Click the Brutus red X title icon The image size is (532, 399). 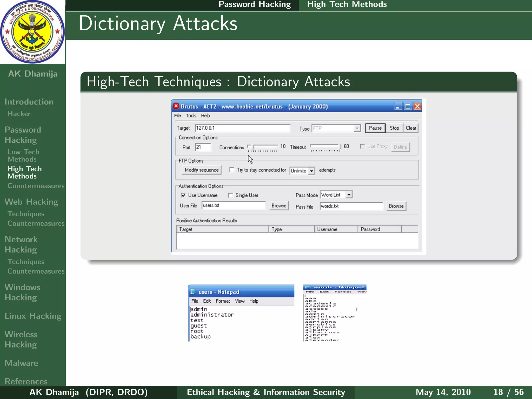click(176, 106)
